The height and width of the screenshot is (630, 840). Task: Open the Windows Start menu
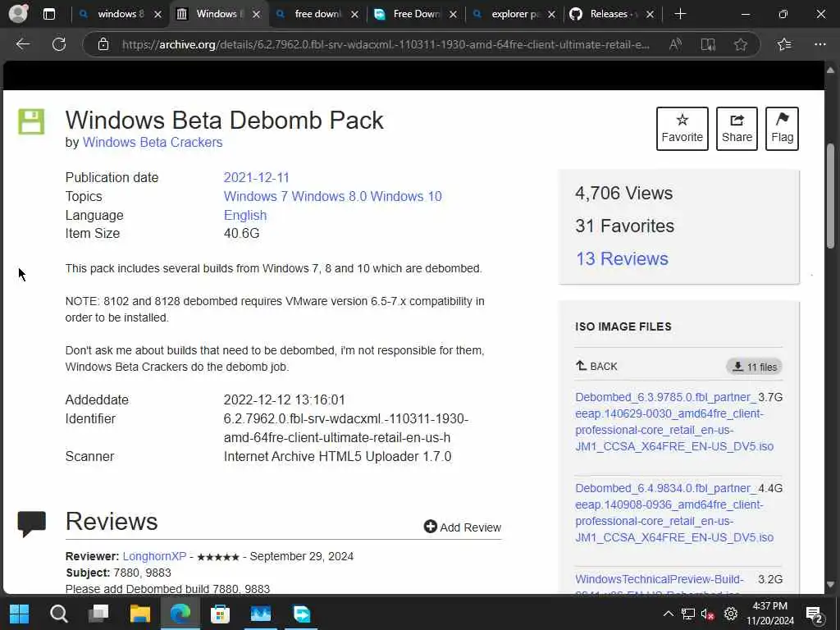point(20,614)
